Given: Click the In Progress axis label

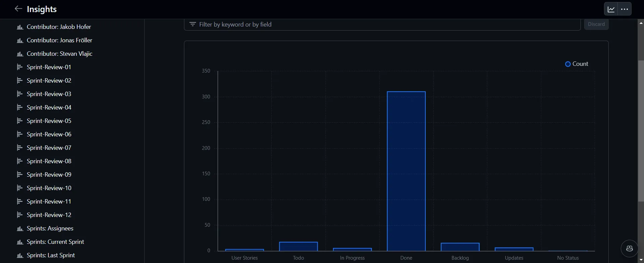Looking at the screenshot, I should (x=352, y=258).
